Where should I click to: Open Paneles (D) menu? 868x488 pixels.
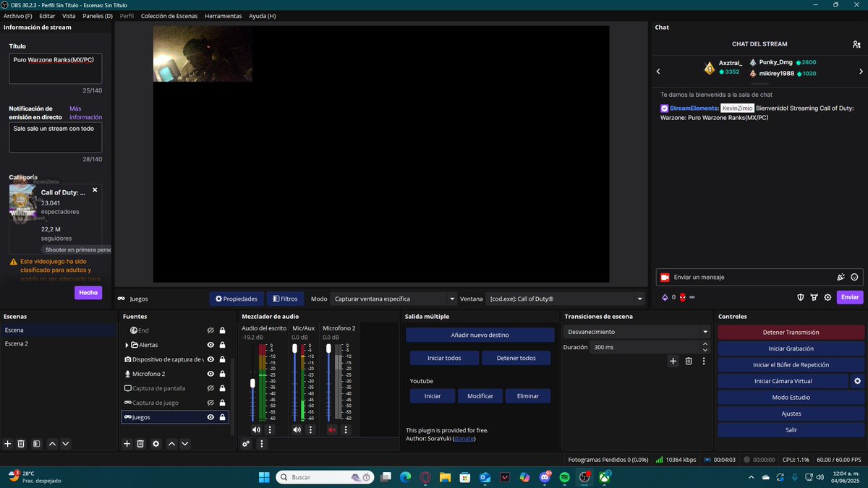tap(98, 15)
